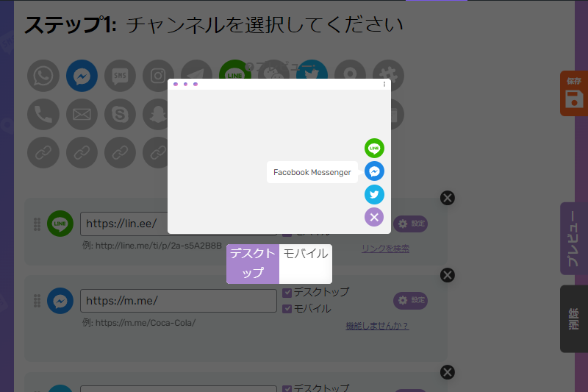Follow the 機能しませんか？ link
This screenshot has height=392, width=588.
point(377,326)
